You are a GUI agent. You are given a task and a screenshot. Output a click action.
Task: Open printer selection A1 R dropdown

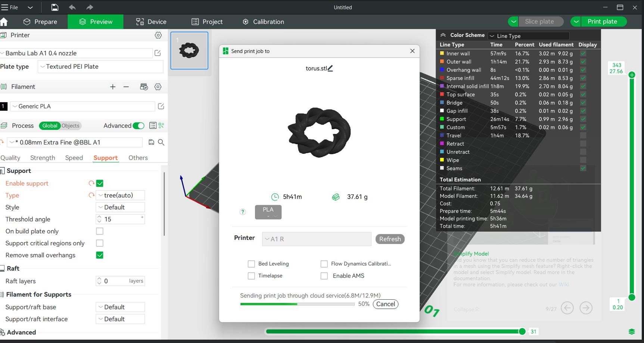click(317, 239)
